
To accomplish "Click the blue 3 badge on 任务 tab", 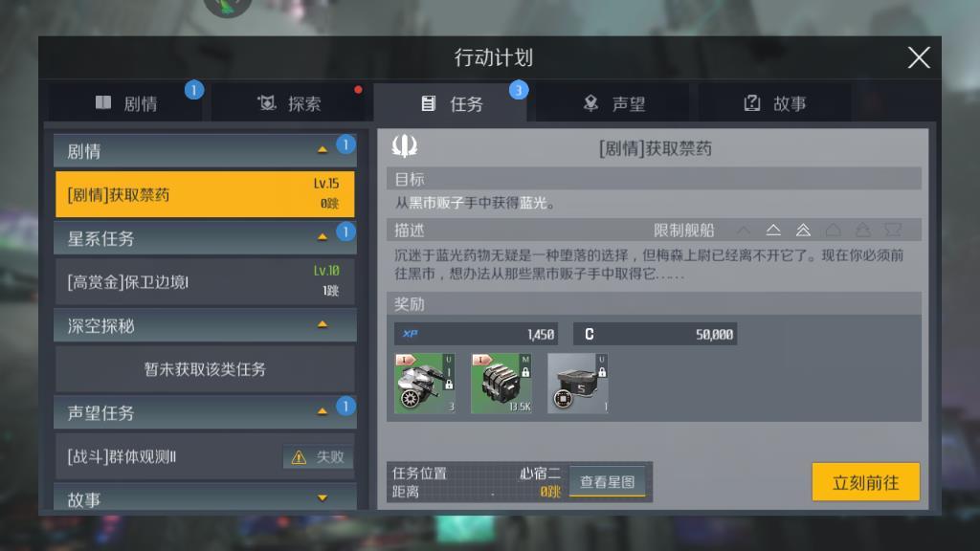I will (x=518, y=91).
